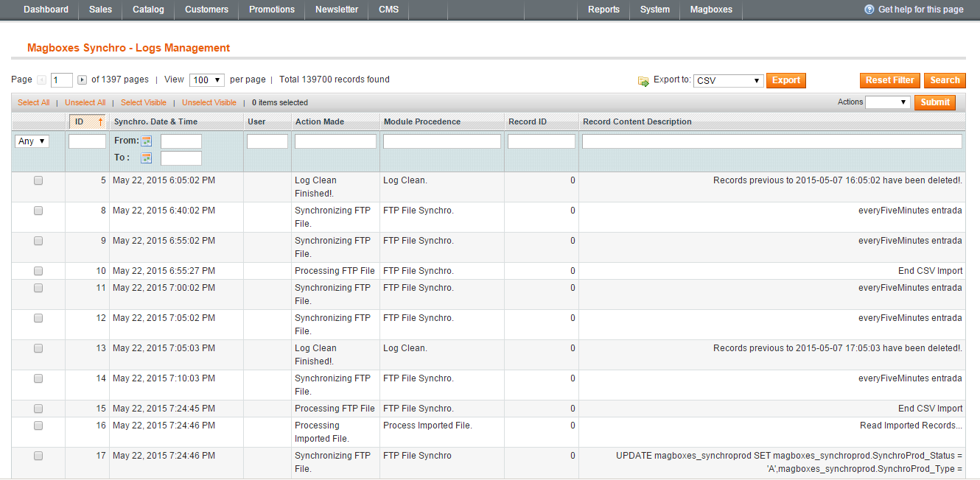
Task: Focus the From date filter field
Action: 181,141
